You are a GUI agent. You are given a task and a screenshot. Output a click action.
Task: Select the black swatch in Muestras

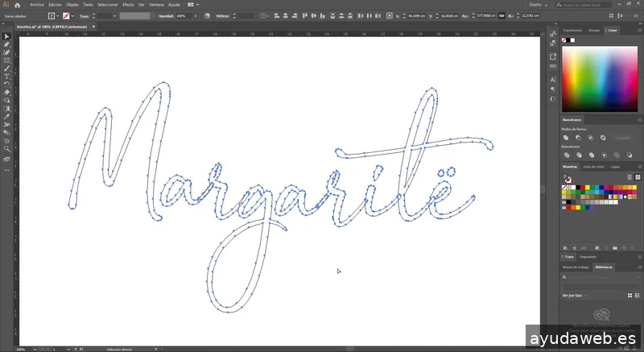[x=578, y=188]
